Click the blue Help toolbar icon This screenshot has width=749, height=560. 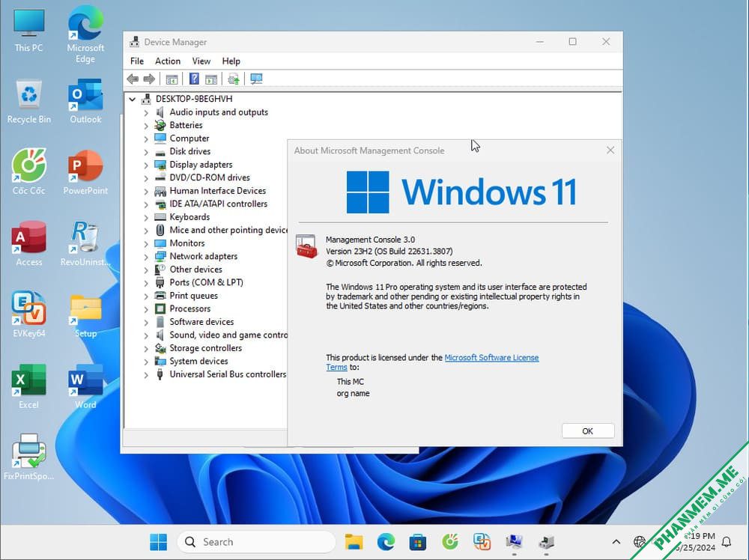coord(194,79)
